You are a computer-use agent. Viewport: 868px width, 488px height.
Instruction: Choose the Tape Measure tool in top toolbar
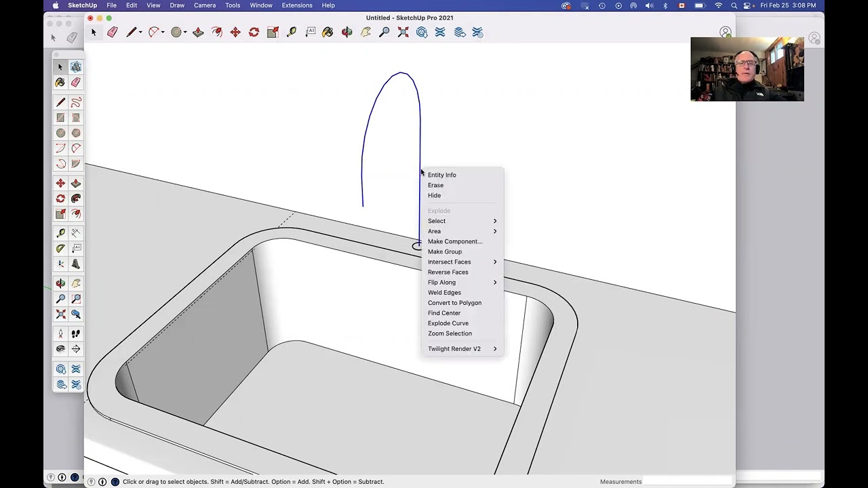292,32
